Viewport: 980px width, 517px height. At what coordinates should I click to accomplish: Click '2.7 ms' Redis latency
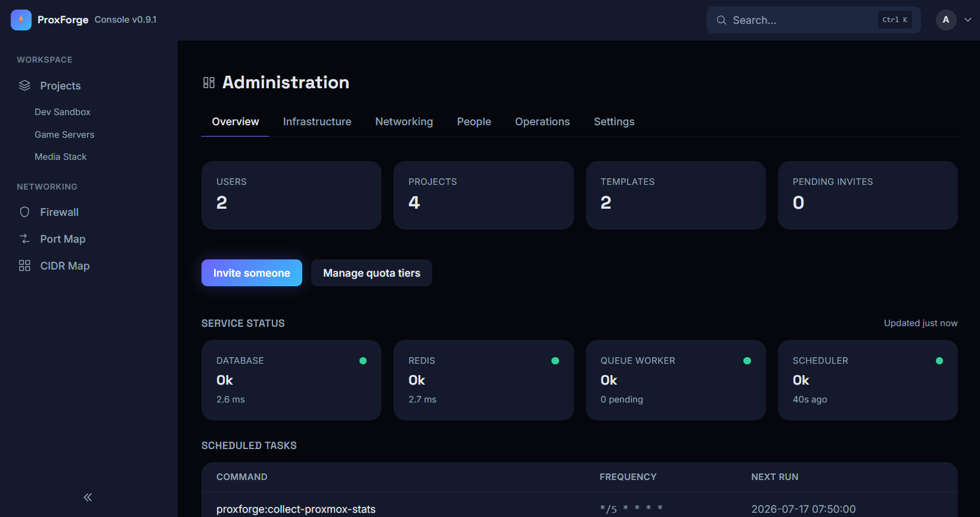pyautogui.click(x=422, y=400)
